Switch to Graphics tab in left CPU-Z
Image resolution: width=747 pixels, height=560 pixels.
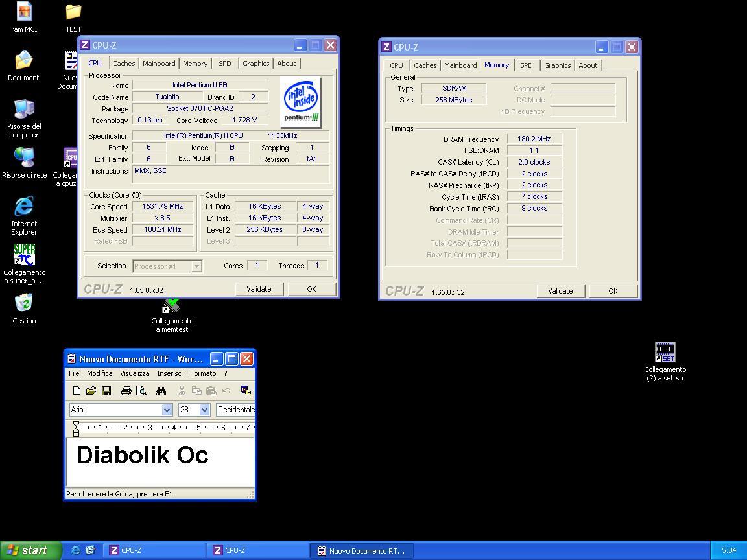[x=256, y=64]
